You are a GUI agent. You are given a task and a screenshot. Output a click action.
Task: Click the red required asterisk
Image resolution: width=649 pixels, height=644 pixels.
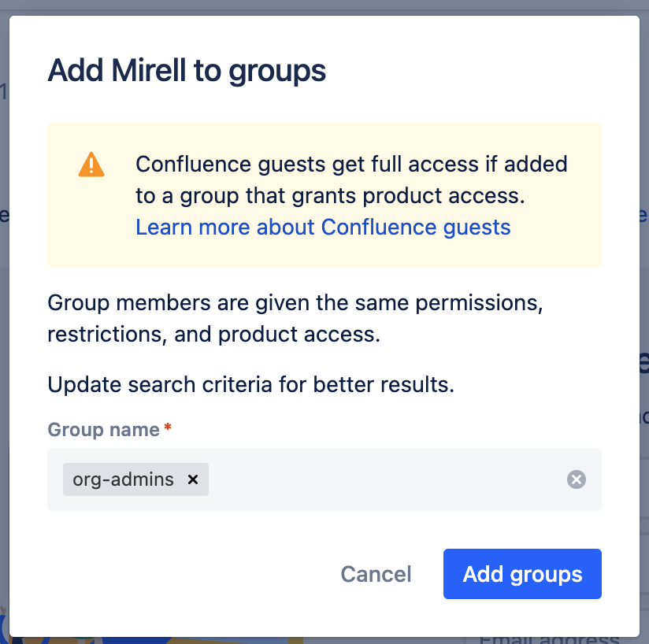[168, 427]
